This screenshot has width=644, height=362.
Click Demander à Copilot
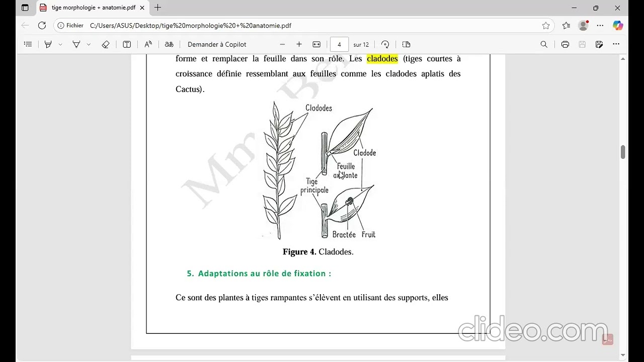[x=217, y=44]
